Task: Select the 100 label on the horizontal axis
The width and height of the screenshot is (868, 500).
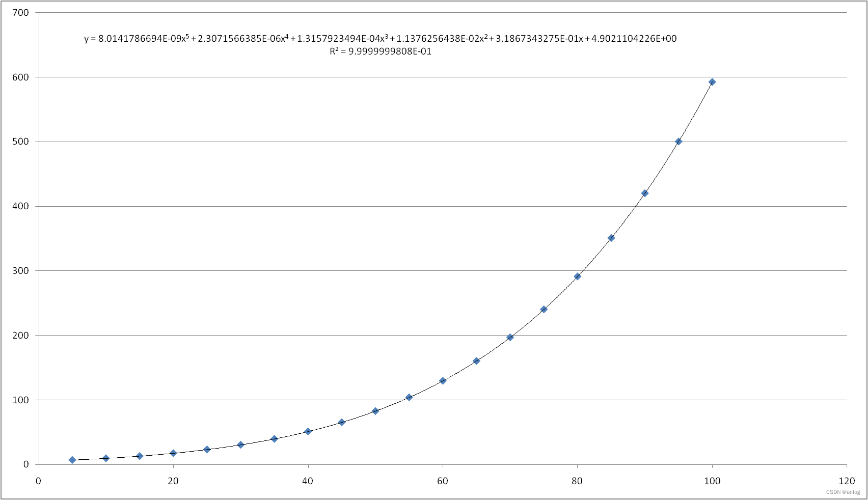Action: click(712, 481)
